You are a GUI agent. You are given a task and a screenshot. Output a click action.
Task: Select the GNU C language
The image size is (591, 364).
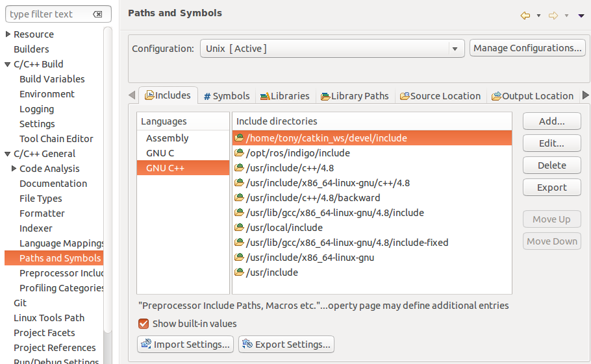click(x=160, y=153)
